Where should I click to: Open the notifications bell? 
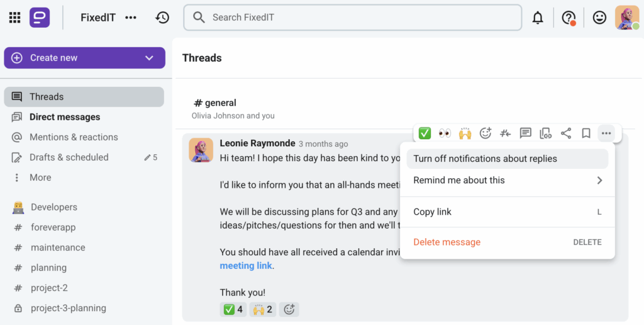point(538,18)
